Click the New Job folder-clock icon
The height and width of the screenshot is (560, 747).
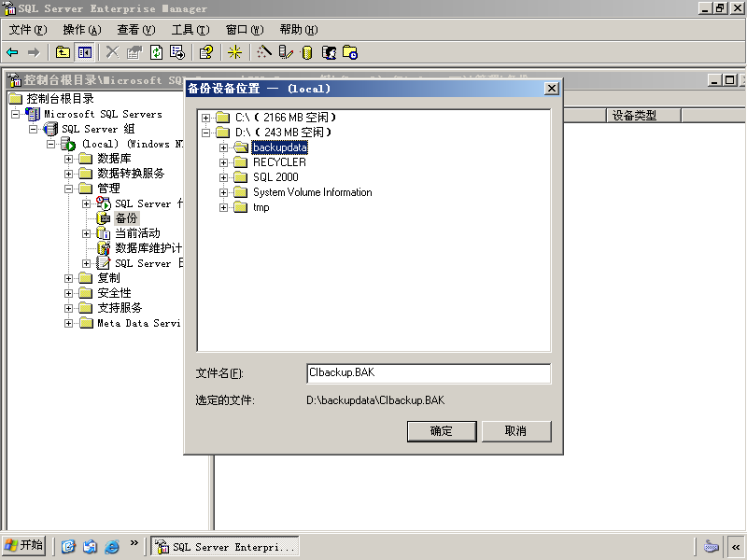coord(350,52)
